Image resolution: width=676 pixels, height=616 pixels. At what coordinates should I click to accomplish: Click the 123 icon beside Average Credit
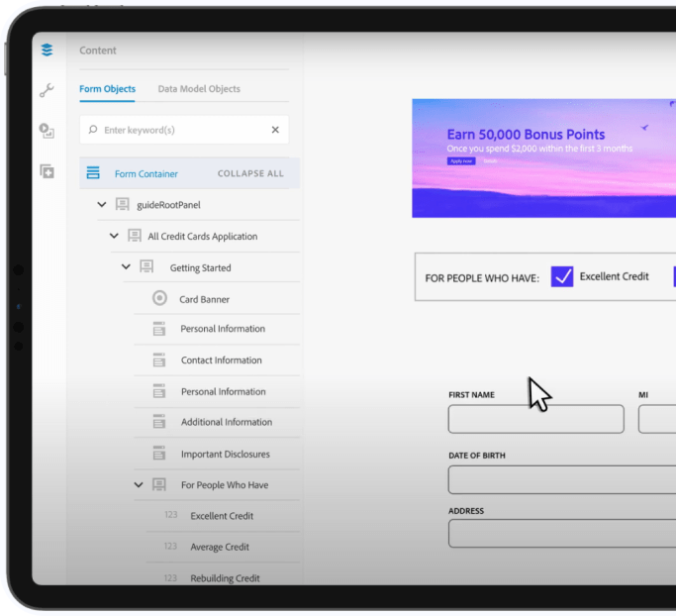pos(170,546)
